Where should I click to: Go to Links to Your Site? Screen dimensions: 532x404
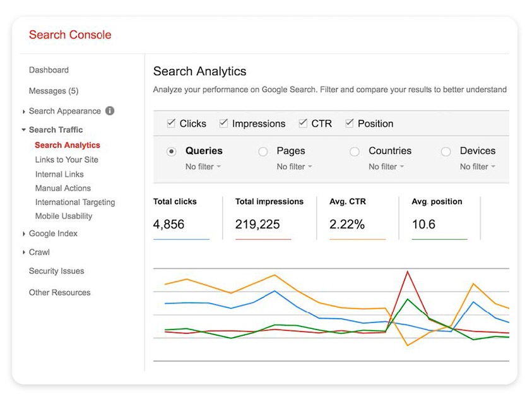[66, 160]
